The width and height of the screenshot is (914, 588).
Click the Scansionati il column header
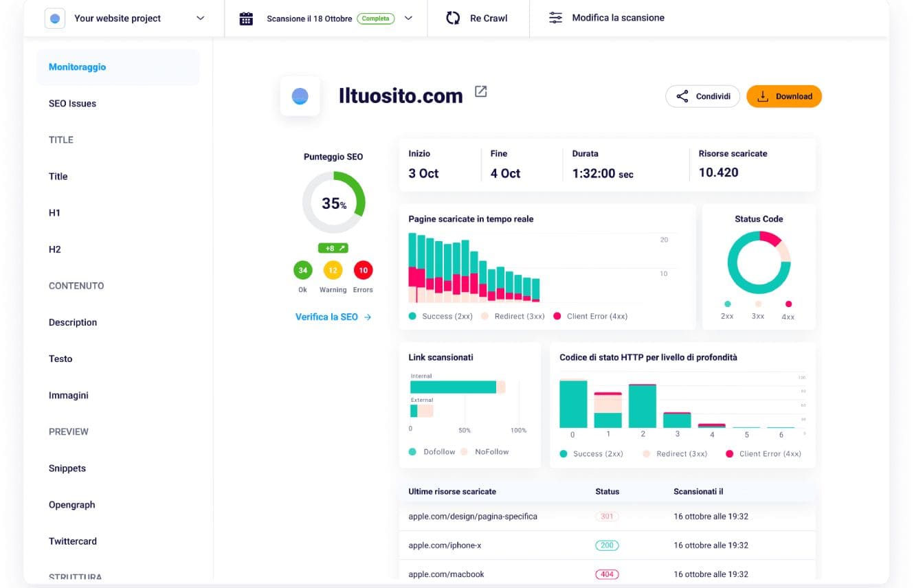pos(698,491)
